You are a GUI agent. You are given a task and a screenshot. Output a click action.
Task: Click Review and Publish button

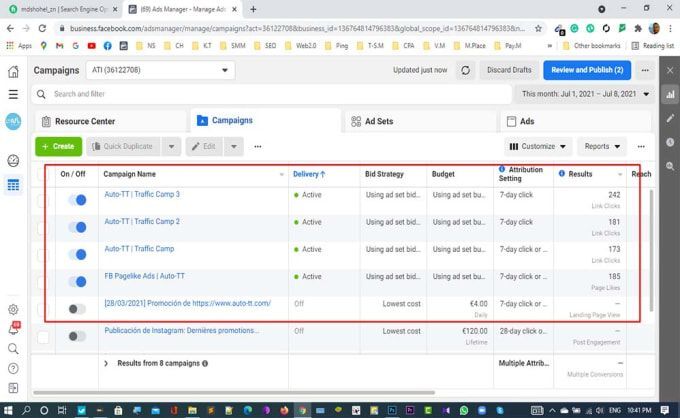(587, 71)
